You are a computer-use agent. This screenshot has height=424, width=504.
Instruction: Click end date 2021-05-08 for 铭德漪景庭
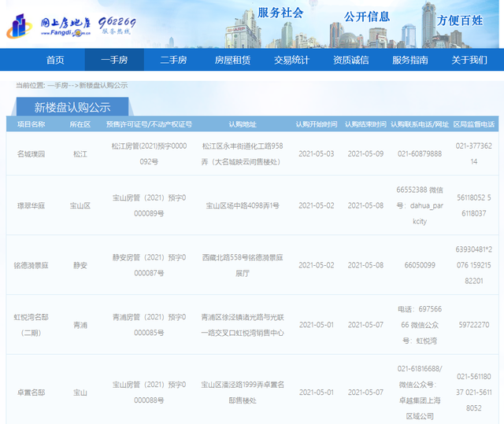365,265
